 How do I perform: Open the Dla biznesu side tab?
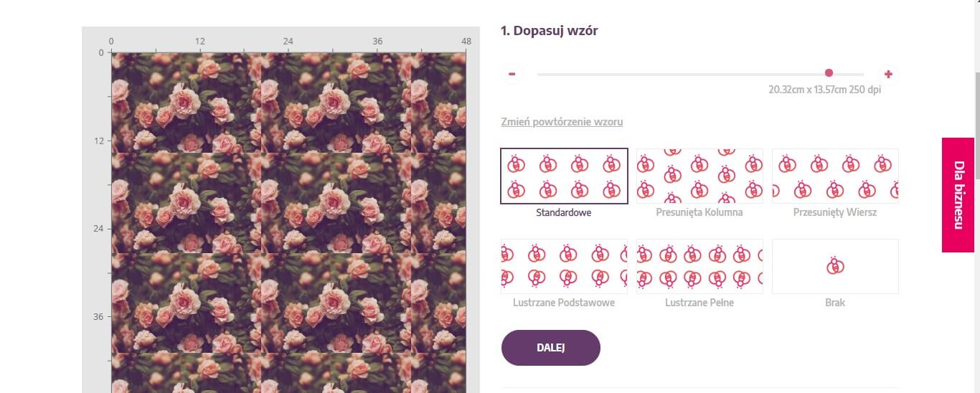[958, 195]
